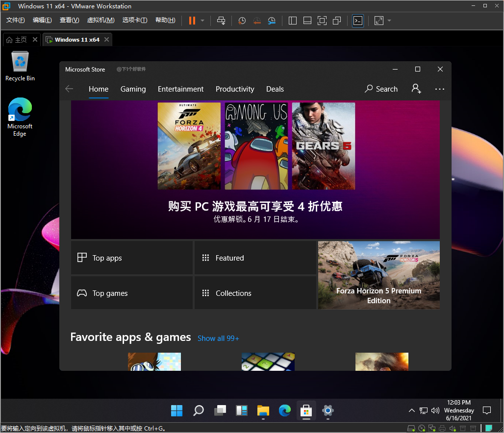Open the Microsoft Store search
The image size is (504, 433).
pyautogui.click(x=381, y=89)
